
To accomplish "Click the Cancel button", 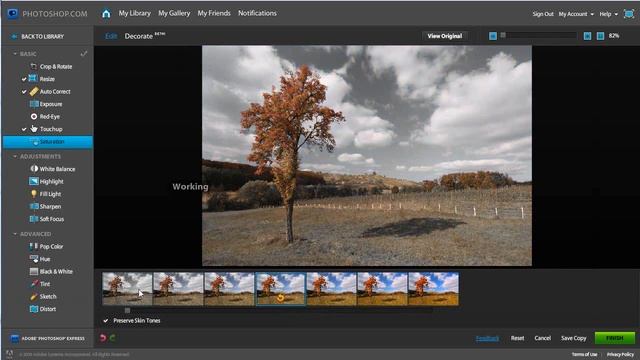I will (x=542, y=338).
